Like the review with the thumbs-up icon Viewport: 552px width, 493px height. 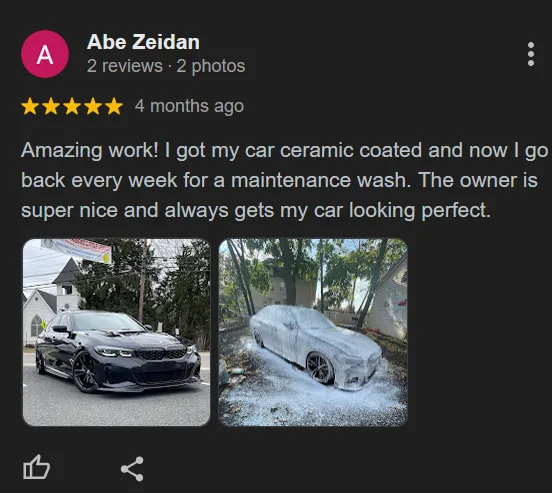pyautogui.click(x=36, y=467)
